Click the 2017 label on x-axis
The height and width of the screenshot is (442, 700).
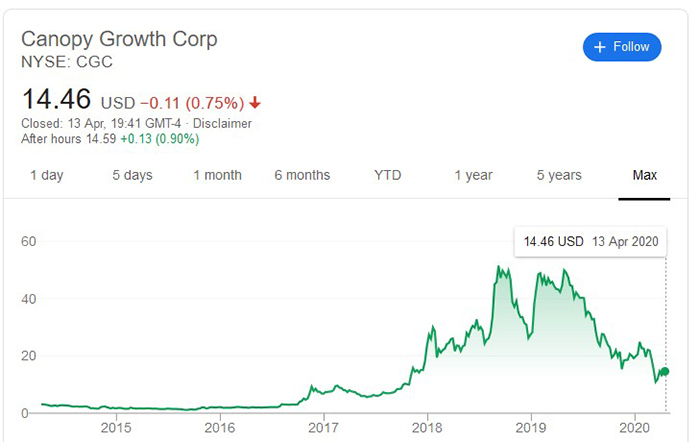coord(324,430)
